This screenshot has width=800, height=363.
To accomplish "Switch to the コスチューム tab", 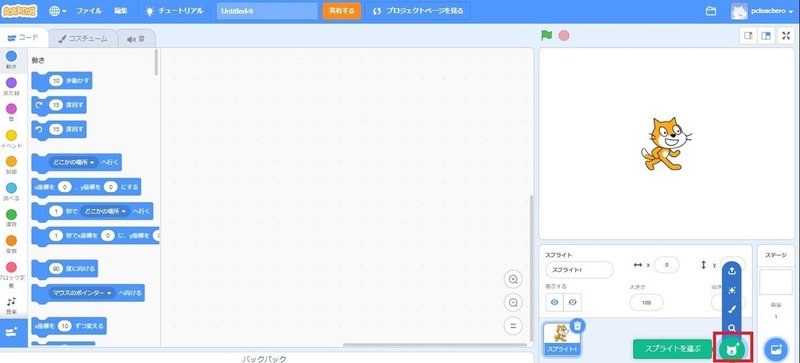I will pyautogui.click(x=82, y=38).
